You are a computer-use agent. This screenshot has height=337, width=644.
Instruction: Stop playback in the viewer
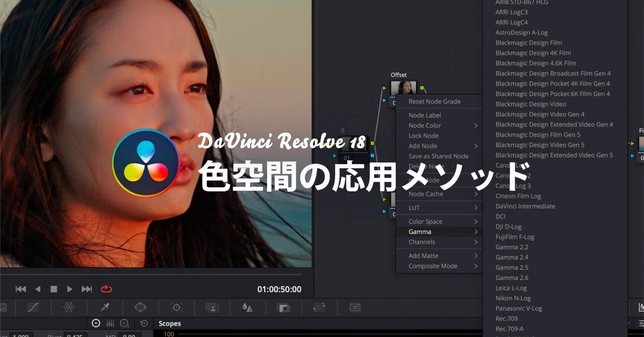(54, 289)
